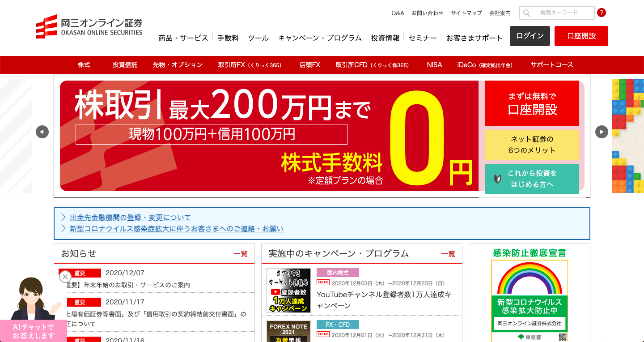Select 取引所CFD (くりっく株365) tab
Viewport: 644px width, 342px height.
tap(372, 65)
